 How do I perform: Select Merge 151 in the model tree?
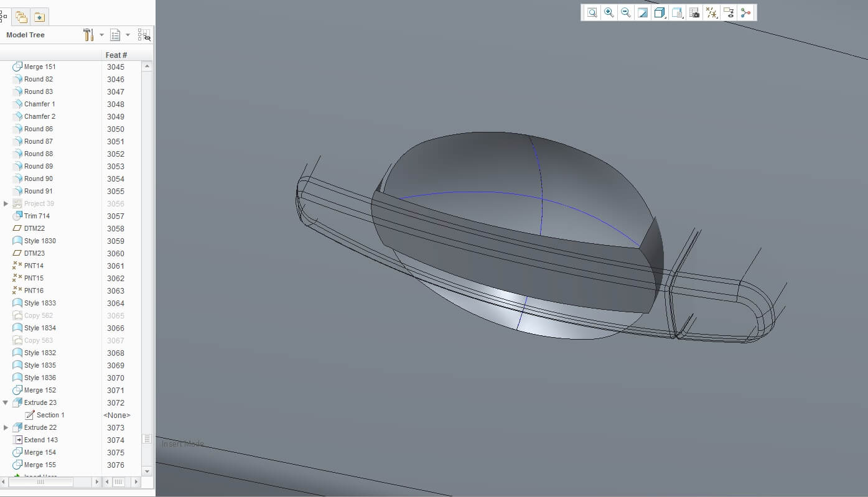click(x=40, y=67)
